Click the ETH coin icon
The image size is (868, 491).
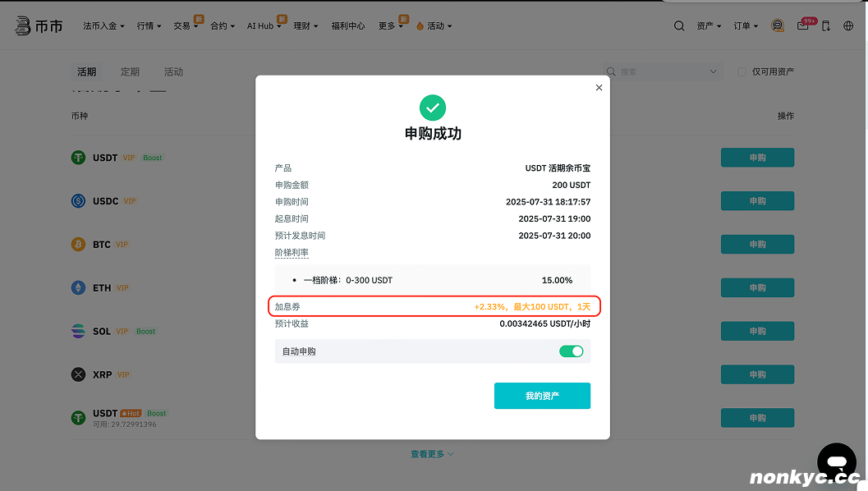click(x=78, y=288)
